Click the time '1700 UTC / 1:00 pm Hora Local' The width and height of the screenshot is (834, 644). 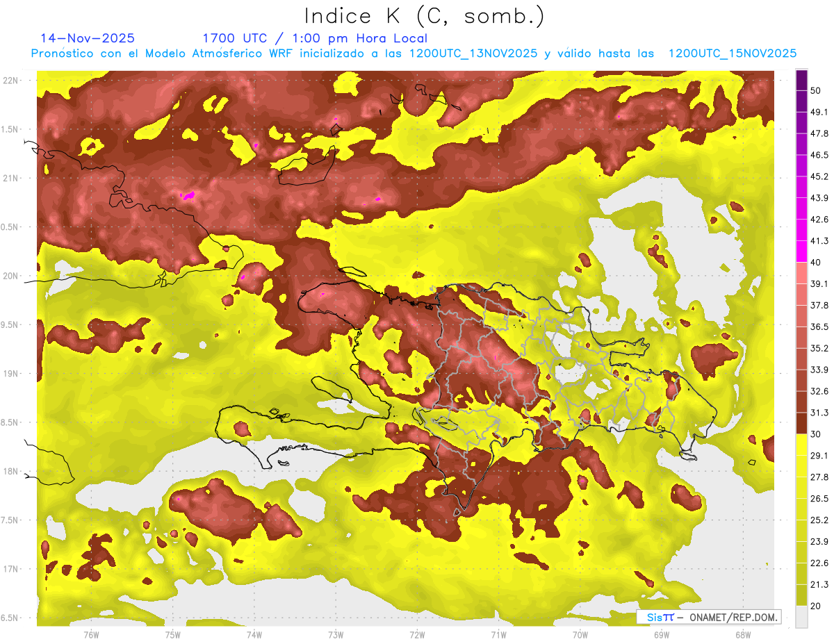click(x=315, y=38)
